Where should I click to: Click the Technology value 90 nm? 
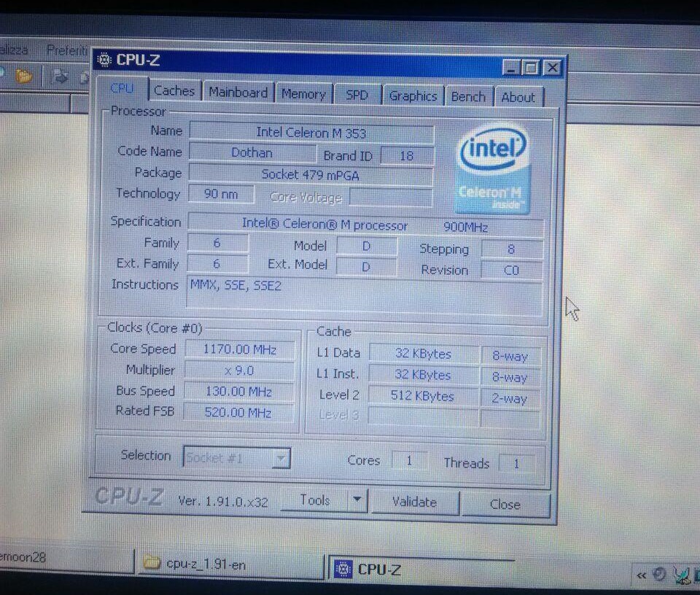(x=221, y=194)
